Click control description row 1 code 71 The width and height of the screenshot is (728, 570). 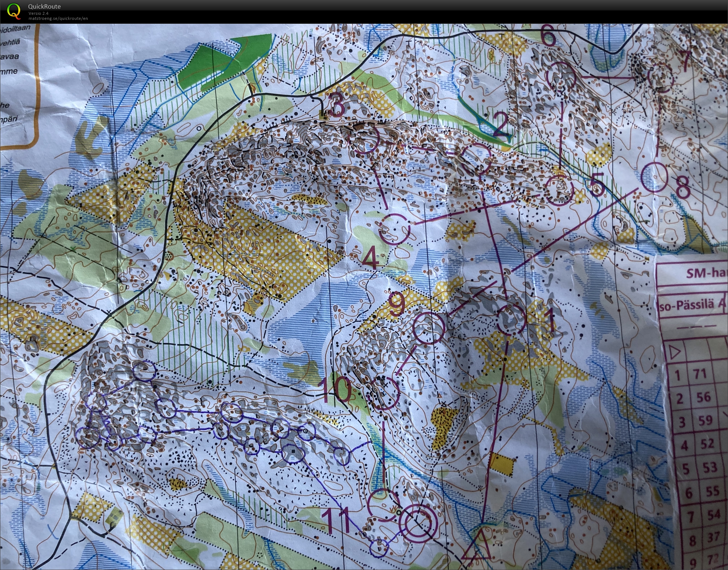pyautogui.click(x=699, y=374)
